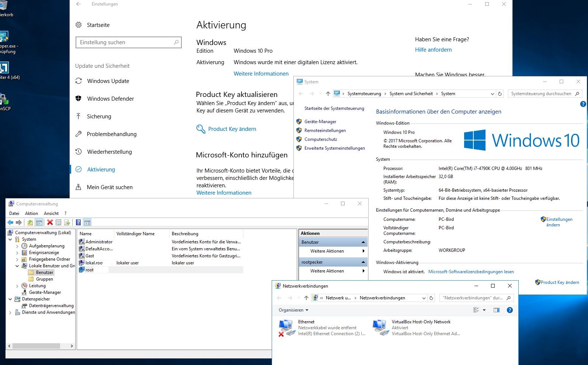Click the up arrow in System window navigation
The width and height of the screenshot is (588, 365).
pyautogui.click(x=328, y=94)
